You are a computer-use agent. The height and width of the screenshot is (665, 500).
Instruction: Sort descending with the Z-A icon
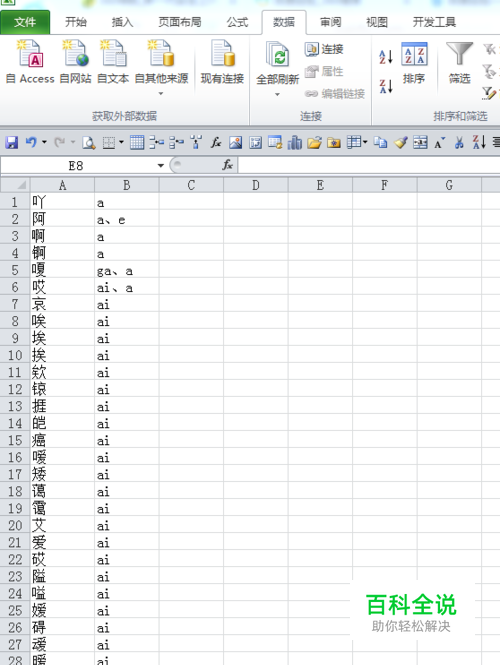point(386,86)
